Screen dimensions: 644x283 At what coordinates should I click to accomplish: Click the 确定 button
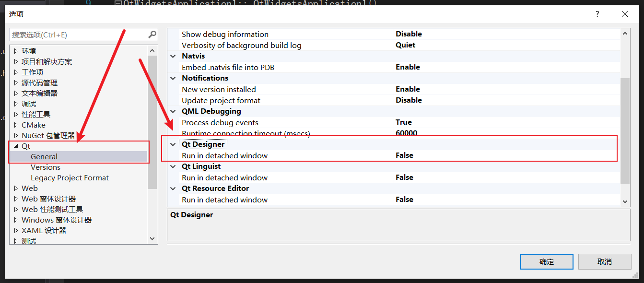coord(547,261)
